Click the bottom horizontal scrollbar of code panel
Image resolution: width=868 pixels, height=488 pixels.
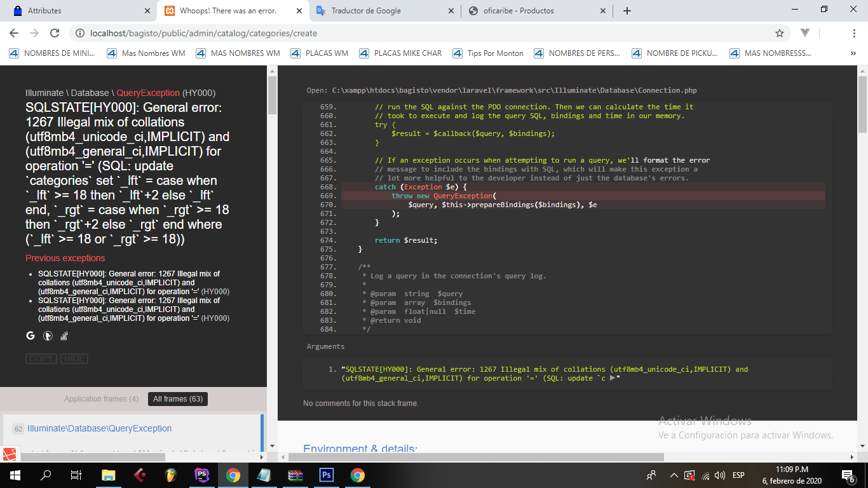[x=476, y=457]
